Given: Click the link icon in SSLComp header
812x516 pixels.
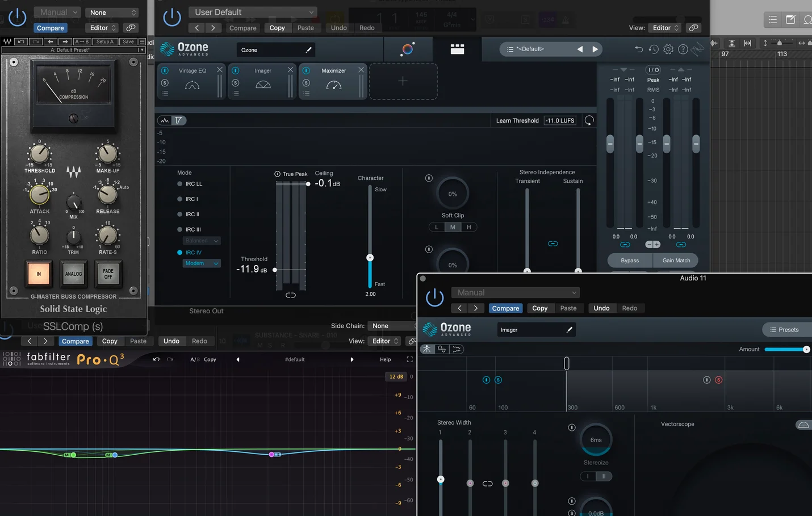Looking at the screenshot, I should click(x=131, y=28).
